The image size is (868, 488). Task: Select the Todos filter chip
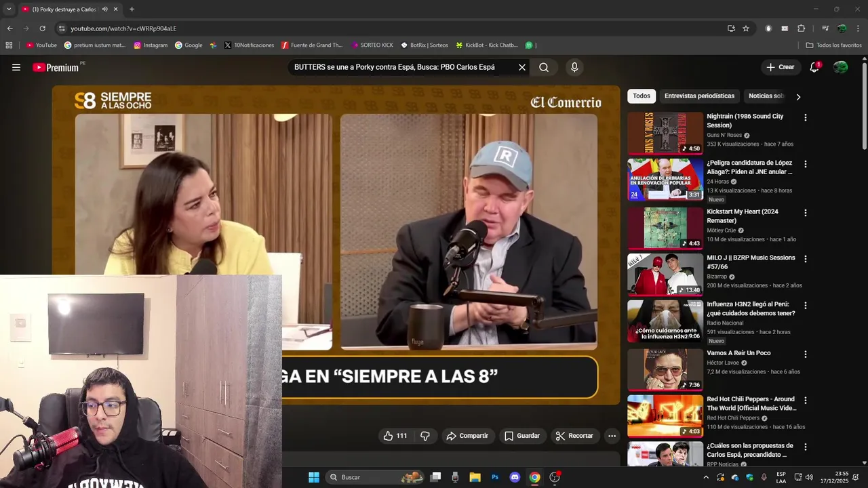coord(642,96)
